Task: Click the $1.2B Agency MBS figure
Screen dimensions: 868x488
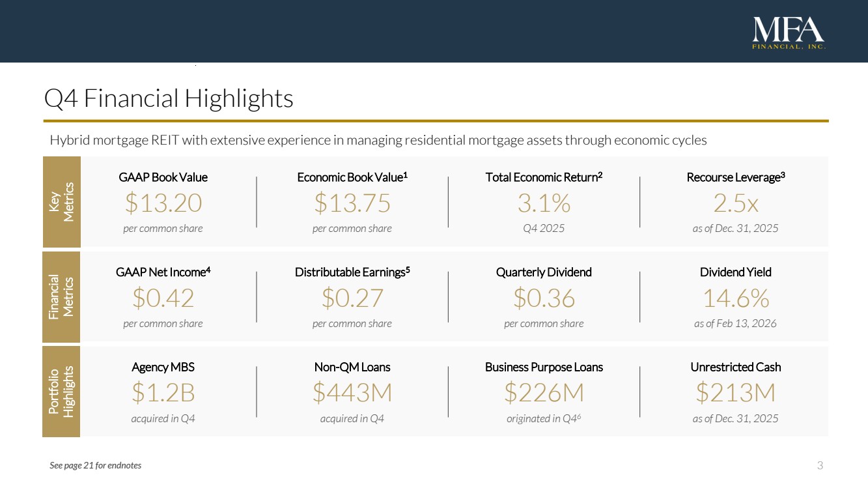Action: coord(163,394)
